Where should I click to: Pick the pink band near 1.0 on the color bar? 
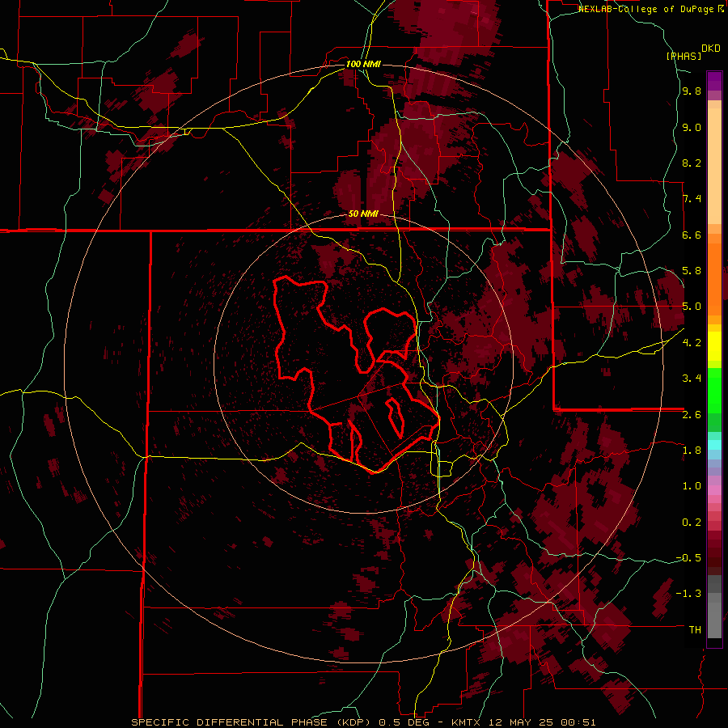click(x=714, y=489)
